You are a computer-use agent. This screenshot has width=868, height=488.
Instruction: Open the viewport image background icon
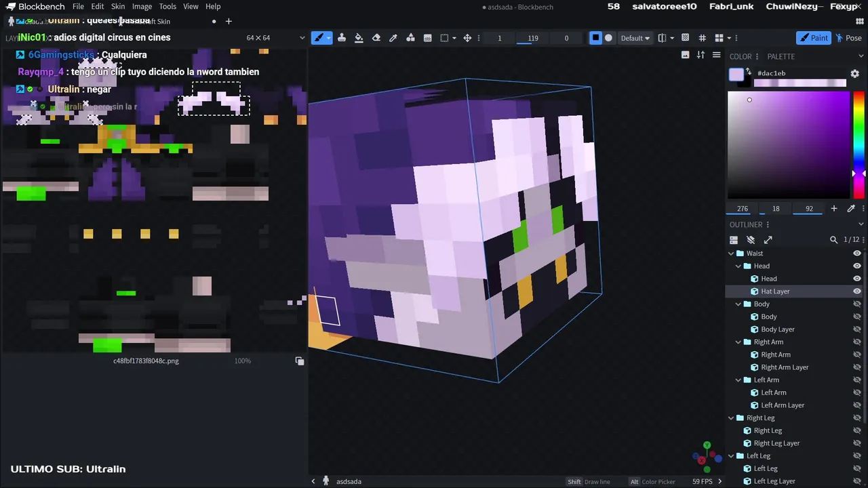(x=686, y=55)
